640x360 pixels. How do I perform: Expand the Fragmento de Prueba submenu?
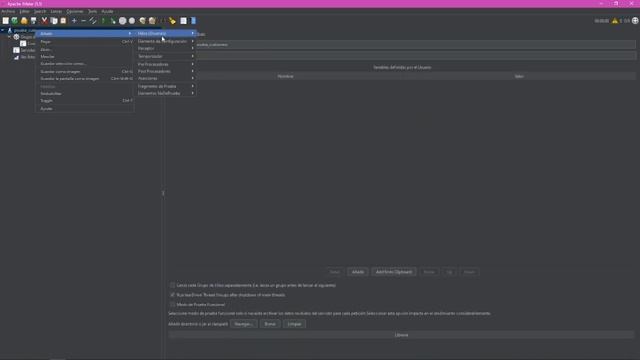point(166,86)
